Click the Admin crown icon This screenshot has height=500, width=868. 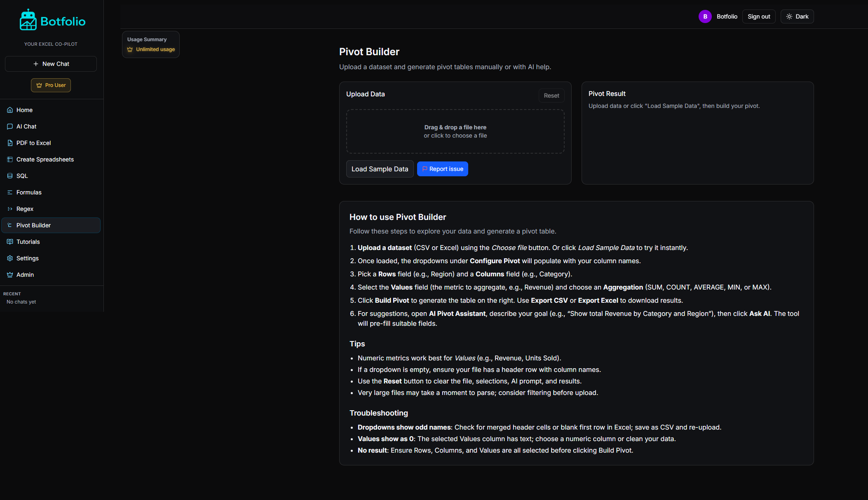click(x=10, y=275)
